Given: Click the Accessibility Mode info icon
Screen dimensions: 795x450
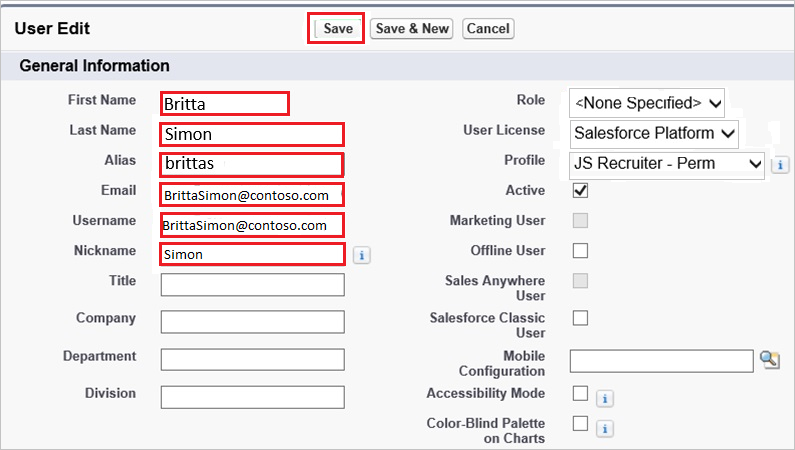Looking at the screenshot, I should tap(604, 398).
